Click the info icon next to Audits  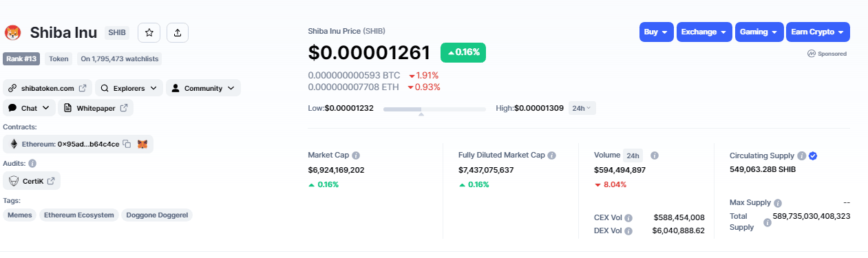tap(32, 164)
